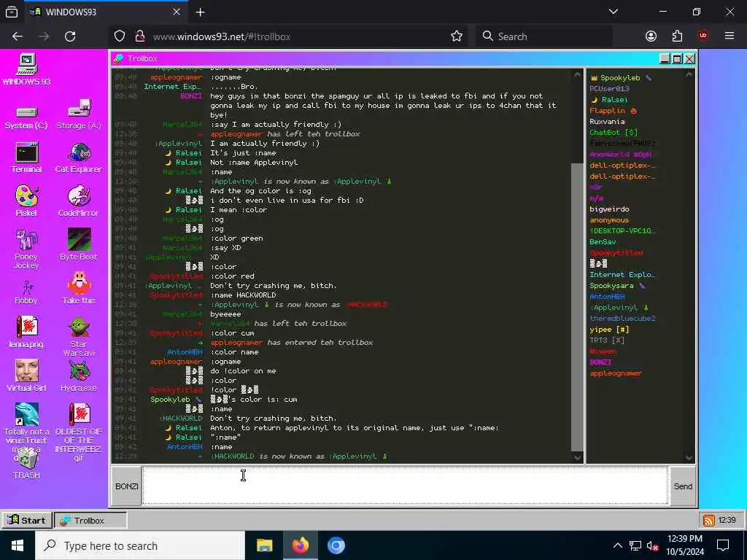747x560 pixels.
Task: Select user BenSav in the user list
Action: pyautogui.click(x=603, y=242)
